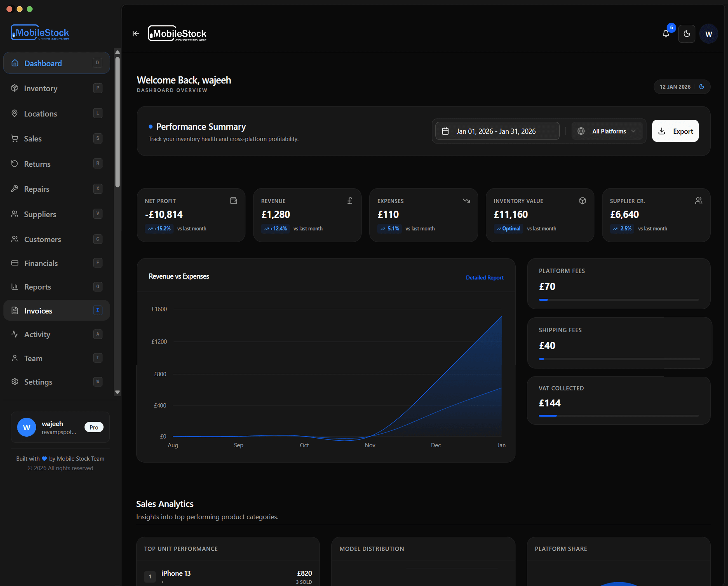Toggle dark mode with the moon icon
Screen dimensions: 728x586
(x=687, y=33)
